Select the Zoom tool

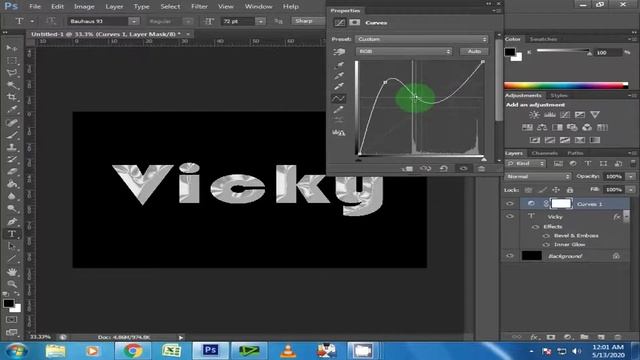click(x=11, y=284)
